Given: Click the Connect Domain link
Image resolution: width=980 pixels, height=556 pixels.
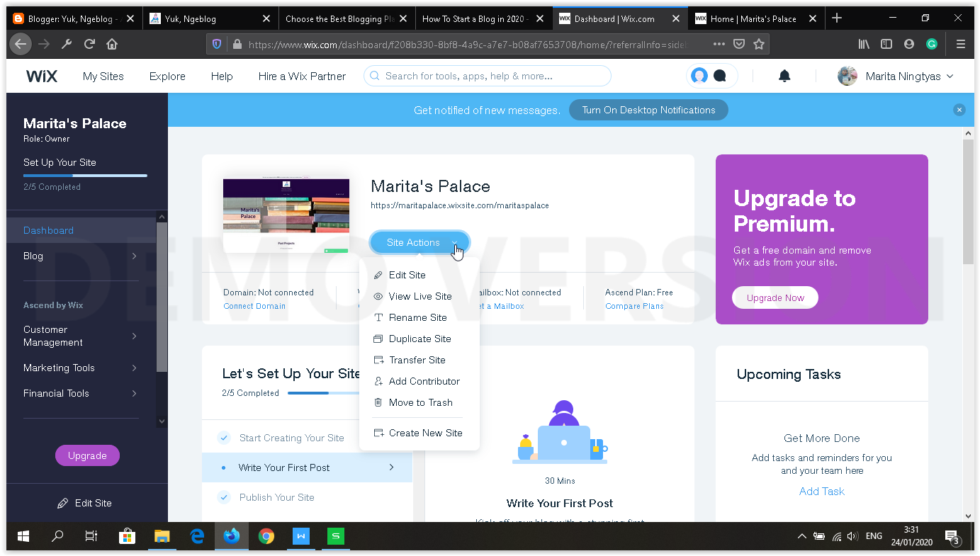Looking at the screenshot, I should pos(254,306).
